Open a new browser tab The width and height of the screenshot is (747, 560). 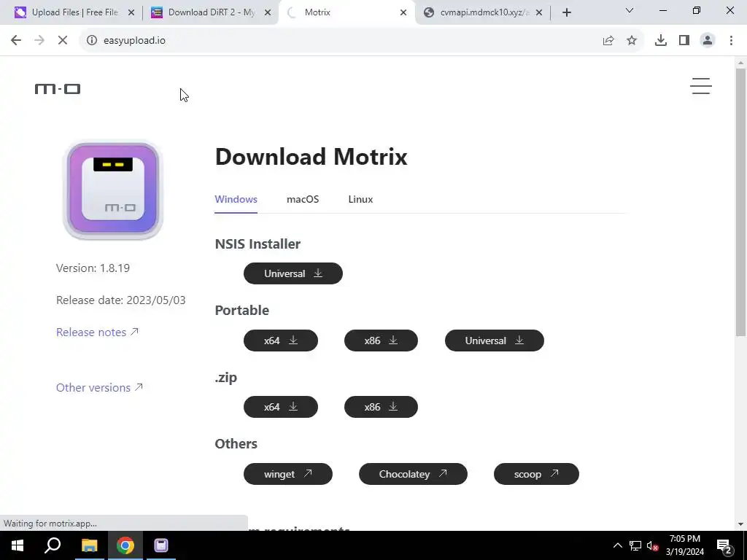click(x=566, y=12)
